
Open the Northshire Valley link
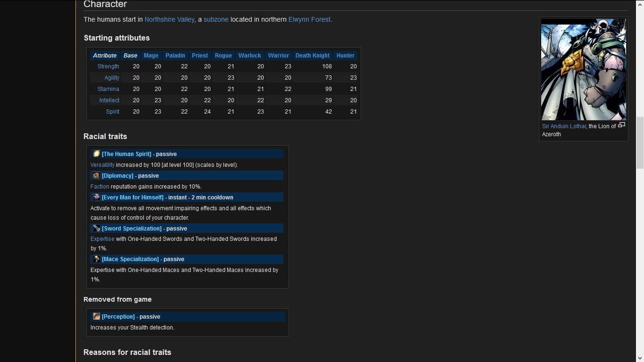pos(169,19)
